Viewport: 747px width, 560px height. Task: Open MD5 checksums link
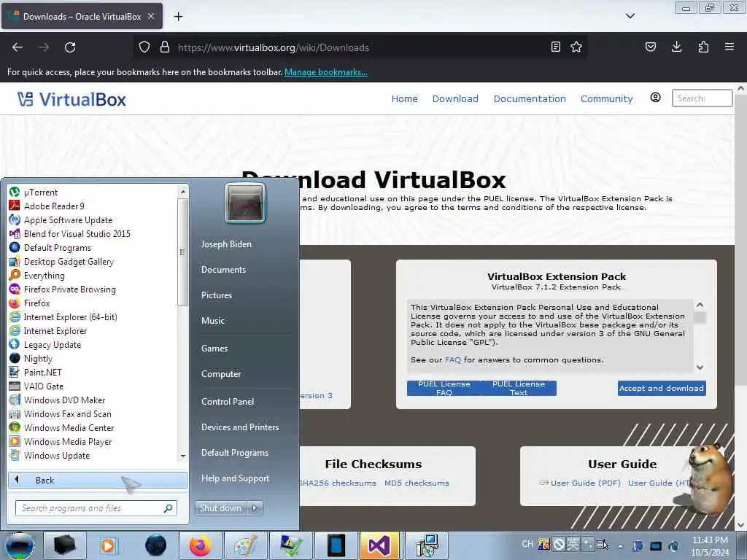pyautogui.click(x=417, y=483)
